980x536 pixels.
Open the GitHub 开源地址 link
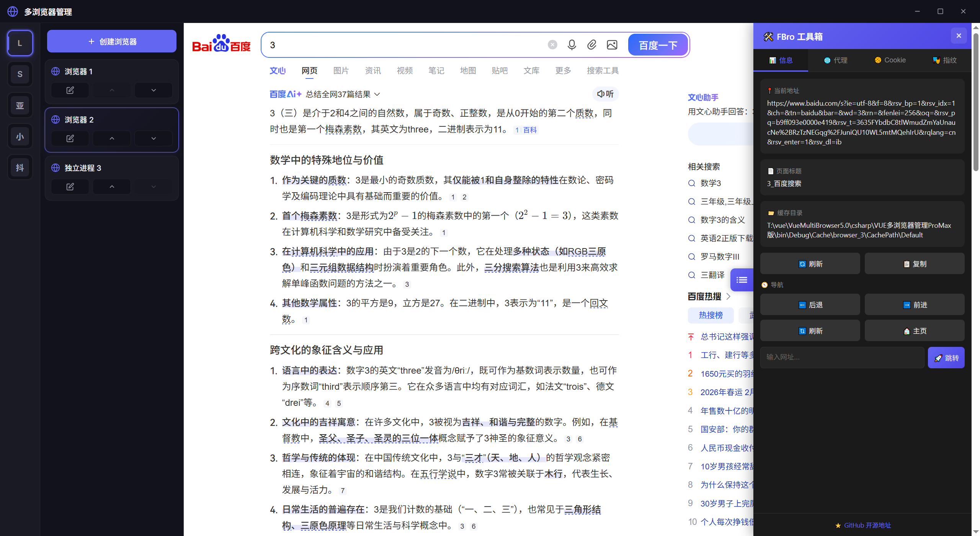[x=862, y=525]
